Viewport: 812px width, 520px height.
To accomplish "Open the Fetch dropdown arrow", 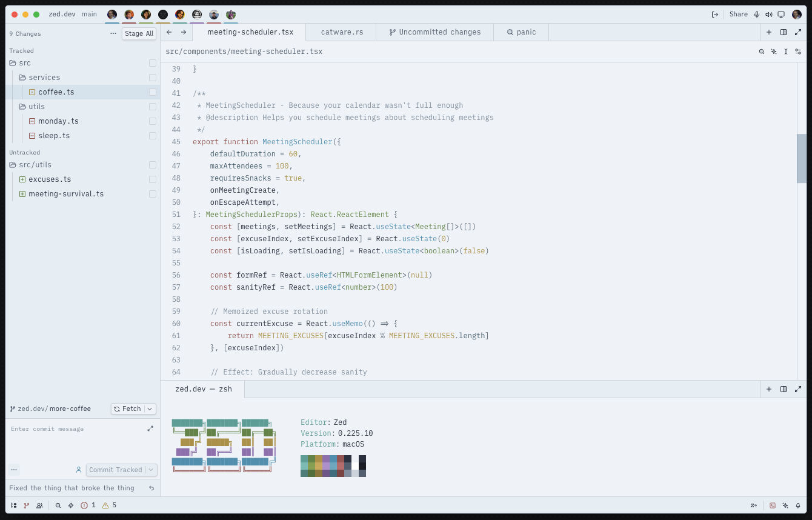I will coord(150,409).
